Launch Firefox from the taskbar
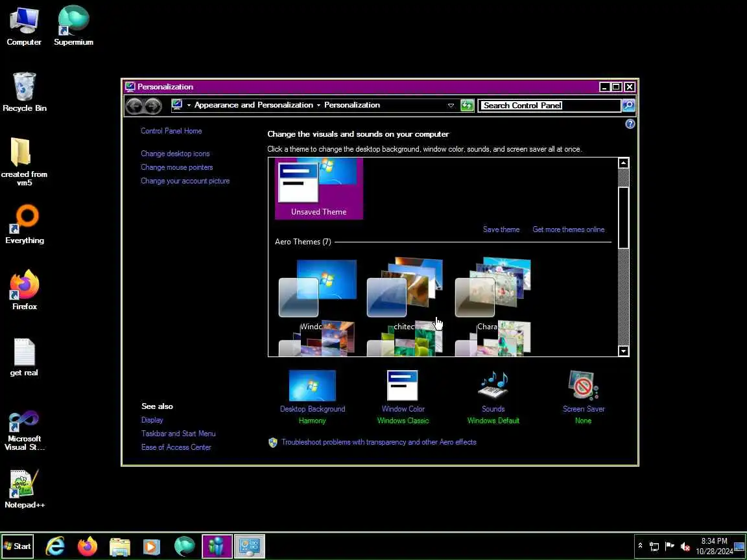The width and height of the screenshot is (747, 560). coord(87,546)
